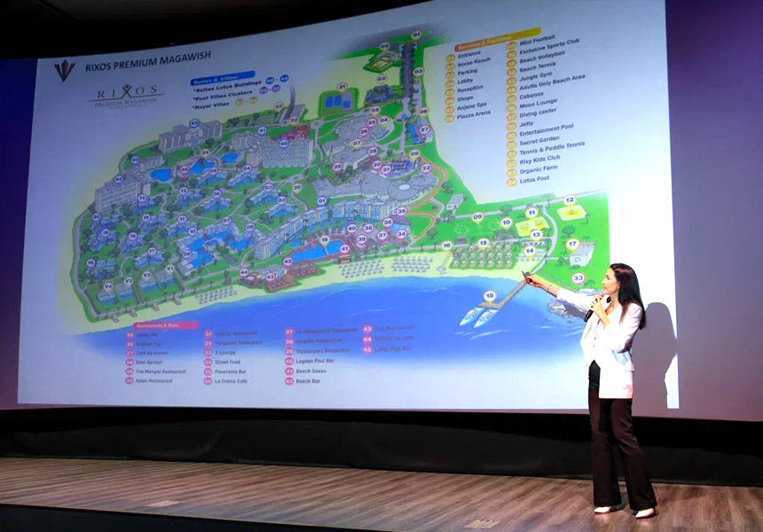Select V3 villa marker on the map

tap(129, 280)
